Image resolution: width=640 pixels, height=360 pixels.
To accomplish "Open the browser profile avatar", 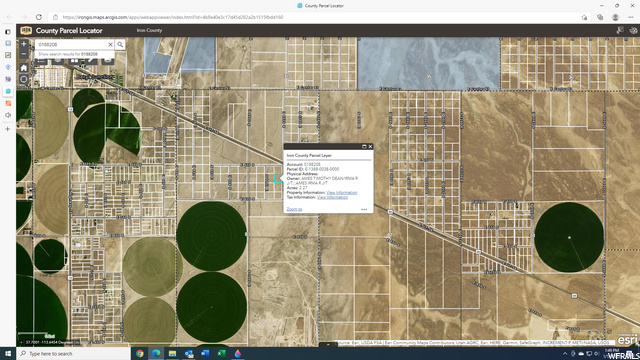I will tap(615, 17).
